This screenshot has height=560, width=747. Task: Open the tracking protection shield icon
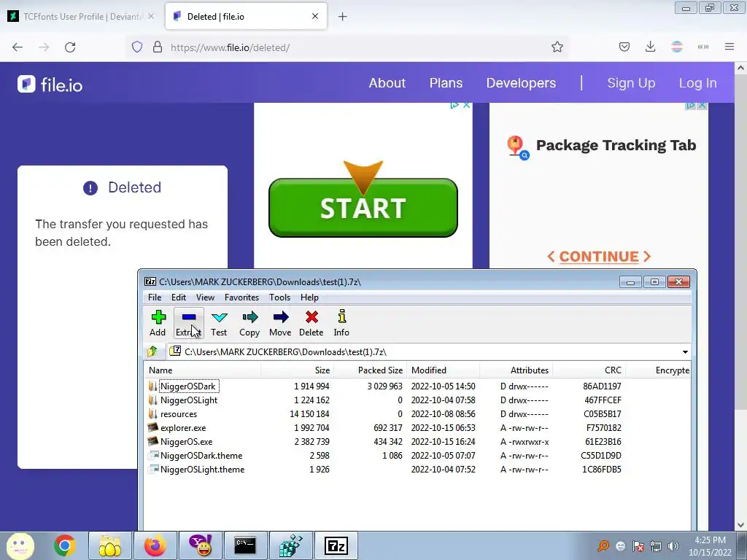[137, 47]
